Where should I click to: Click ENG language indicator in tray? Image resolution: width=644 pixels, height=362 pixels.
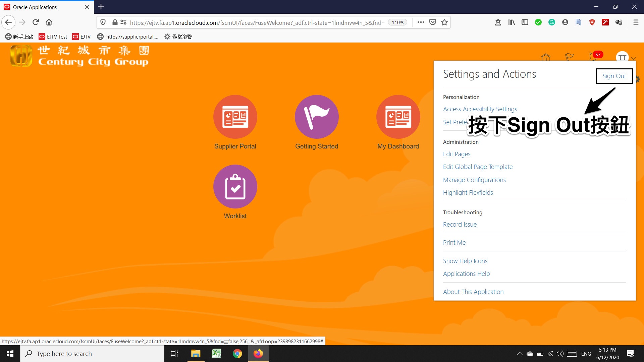click(586, 354)
